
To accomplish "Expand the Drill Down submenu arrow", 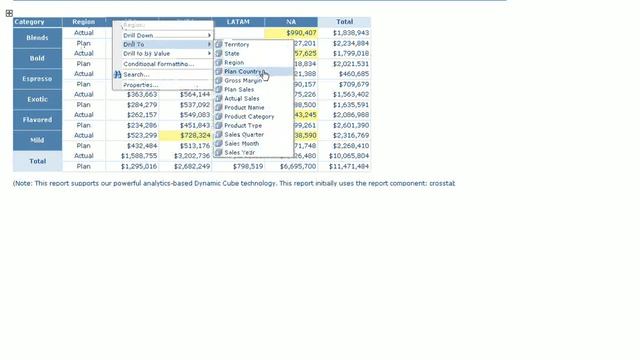I will [x=209, y=36].
